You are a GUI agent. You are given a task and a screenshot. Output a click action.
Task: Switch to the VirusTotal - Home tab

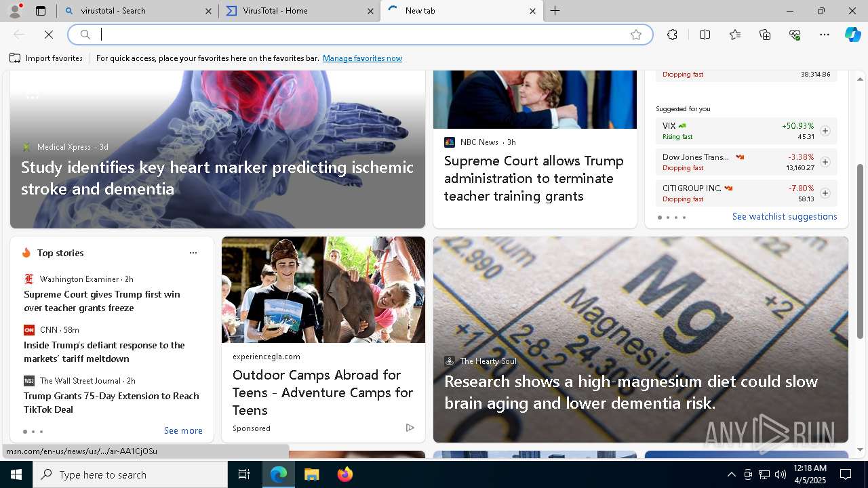click(299, 11)
